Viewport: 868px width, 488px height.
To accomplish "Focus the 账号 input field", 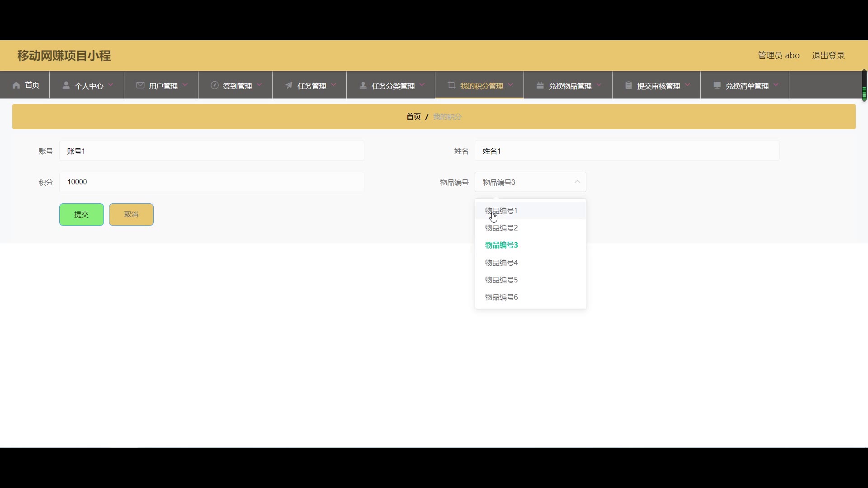I will tap(212, 151).
